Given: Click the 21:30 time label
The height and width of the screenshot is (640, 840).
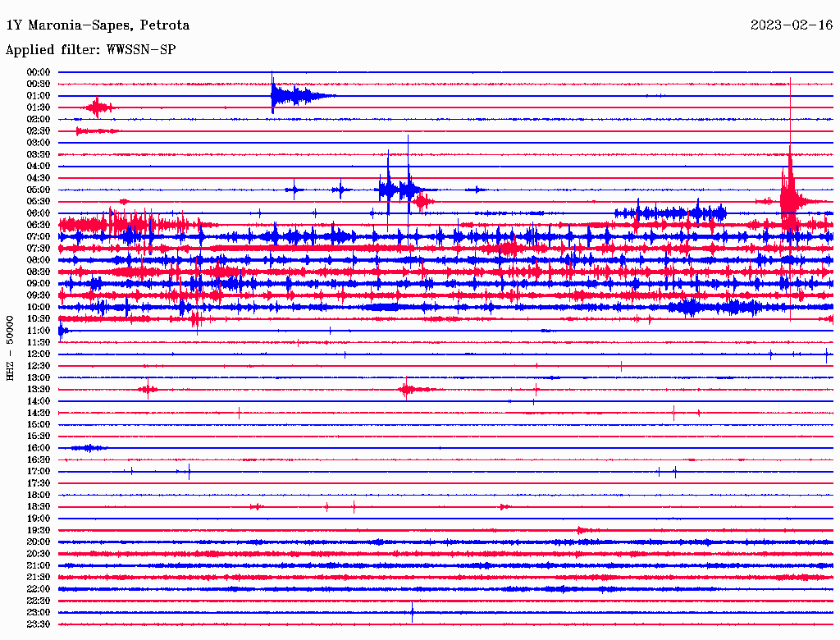Looking at the screenshot, I should [x=39, y=578].
